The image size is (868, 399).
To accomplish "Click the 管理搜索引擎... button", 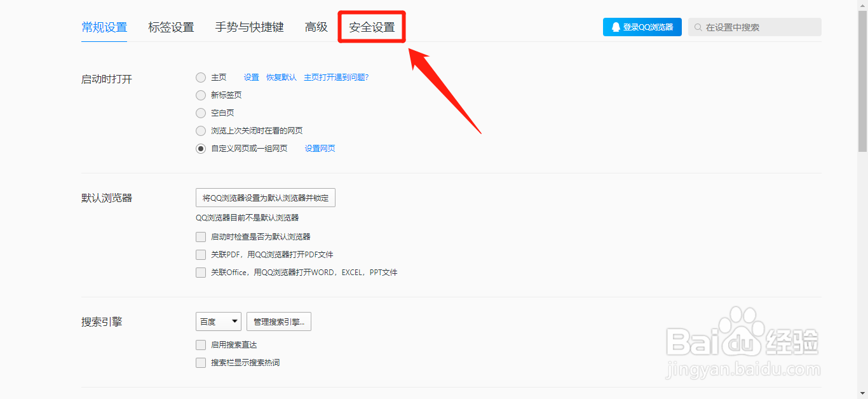I will coord(279,322).
